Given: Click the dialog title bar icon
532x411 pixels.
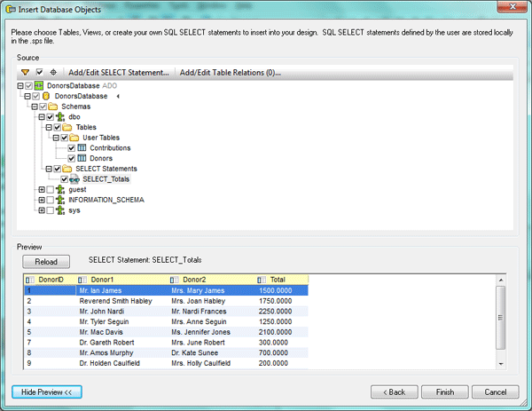Looking at the screenshot, I should (11, 10).
